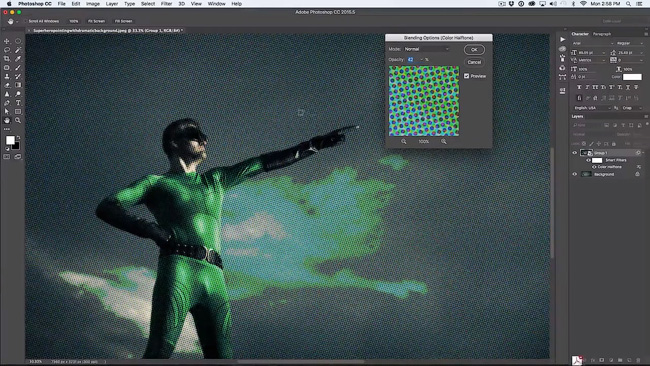
Task: Select the Brush tool
Action: (18, 68)
